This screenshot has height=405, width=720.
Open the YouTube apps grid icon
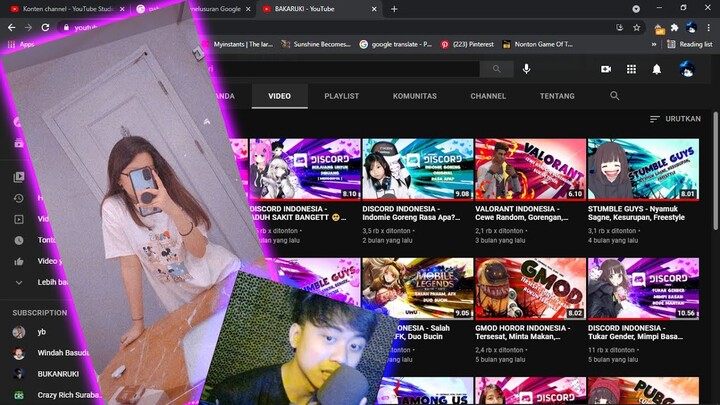(632, 69)
